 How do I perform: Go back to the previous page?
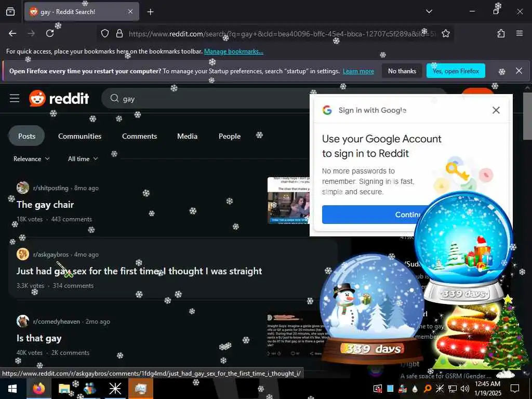12,33
